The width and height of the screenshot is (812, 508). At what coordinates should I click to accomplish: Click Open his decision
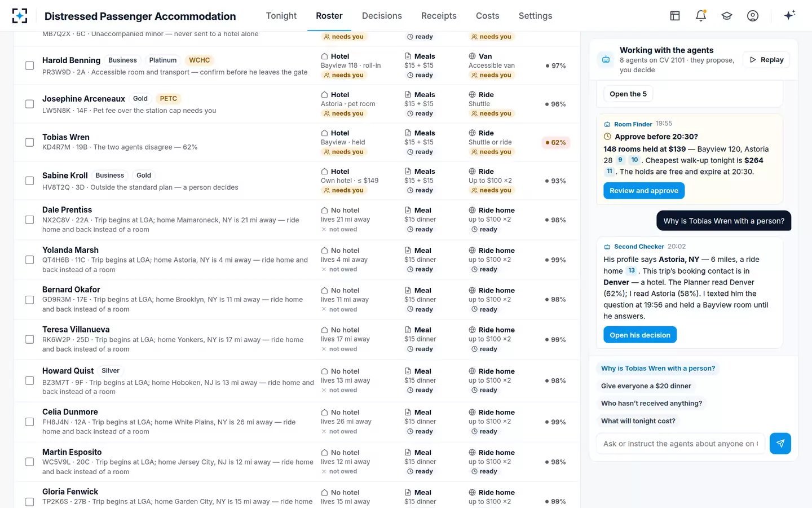[640, 335]
